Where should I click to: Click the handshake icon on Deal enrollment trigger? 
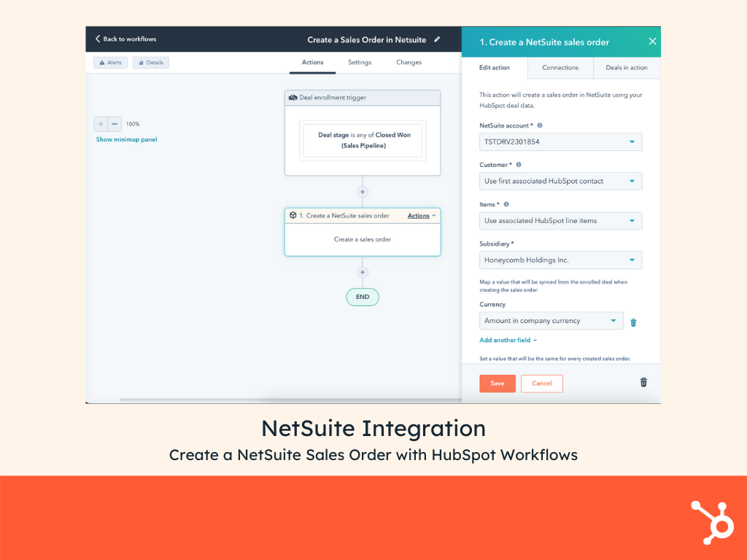click(x=293, y=98)
